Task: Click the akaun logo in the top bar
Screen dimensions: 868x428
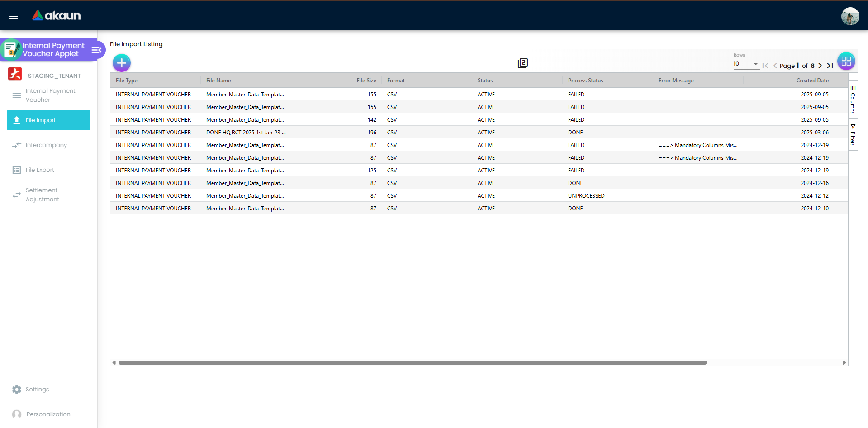Action: (57, 15)
